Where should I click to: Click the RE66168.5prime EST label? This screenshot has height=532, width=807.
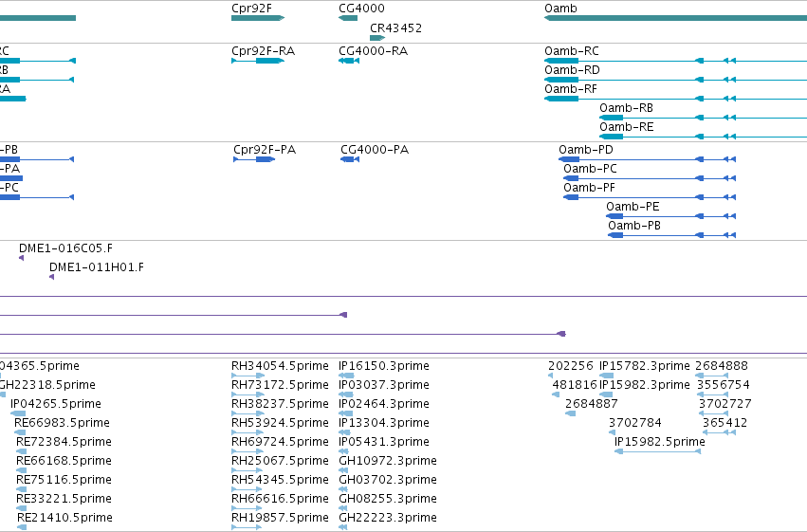[x=64, y=461]
